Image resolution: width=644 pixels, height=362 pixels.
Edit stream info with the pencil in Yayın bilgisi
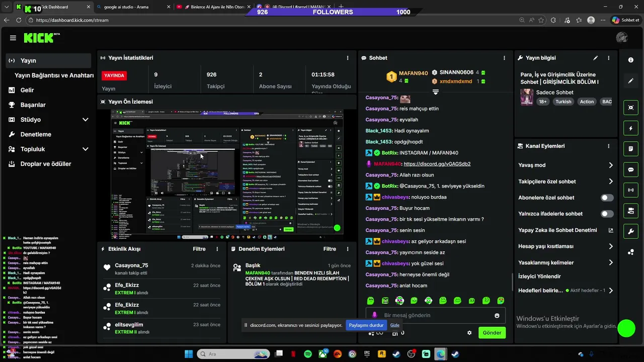(x=596, y=58)
